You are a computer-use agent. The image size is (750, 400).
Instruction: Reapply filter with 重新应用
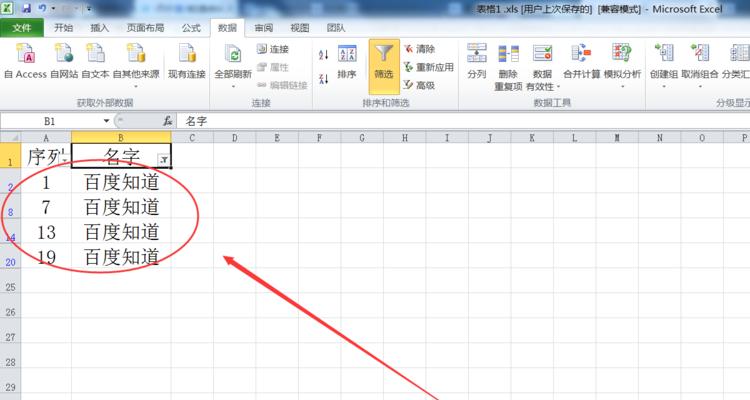[429, 67]
